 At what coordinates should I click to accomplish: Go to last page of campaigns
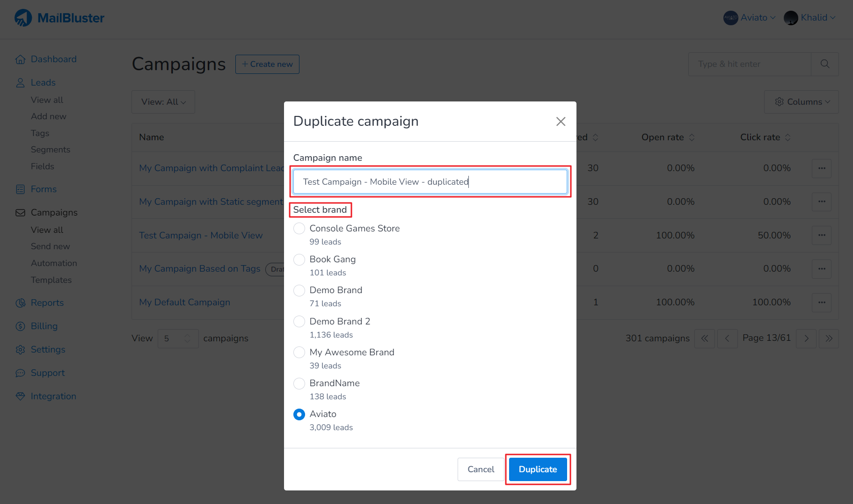(829, 338)
